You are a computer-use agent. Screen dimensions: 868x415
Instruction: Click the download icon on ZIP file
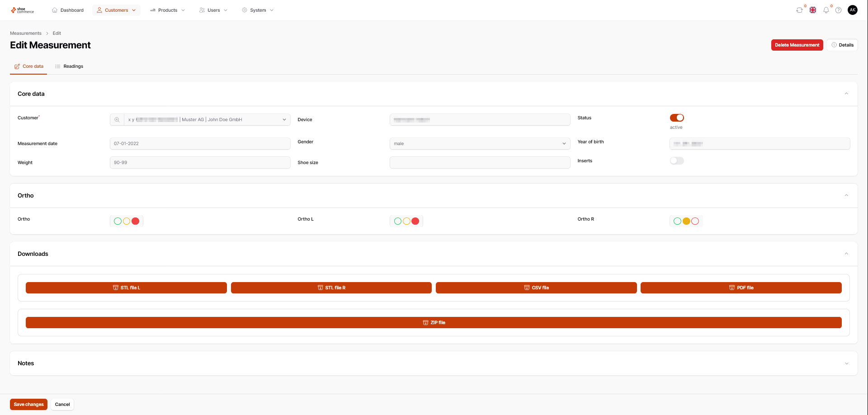coord(425,322)
